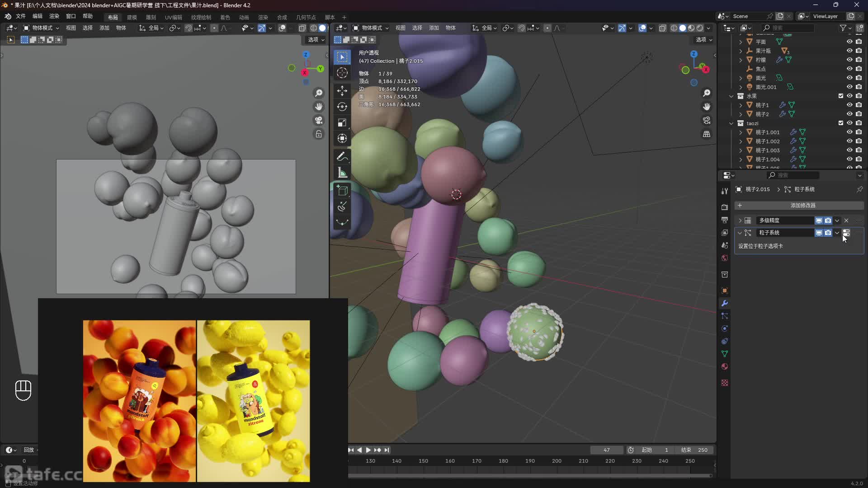
Task: Play the animation
Action: pyautogui.click(x=368, y=450)
